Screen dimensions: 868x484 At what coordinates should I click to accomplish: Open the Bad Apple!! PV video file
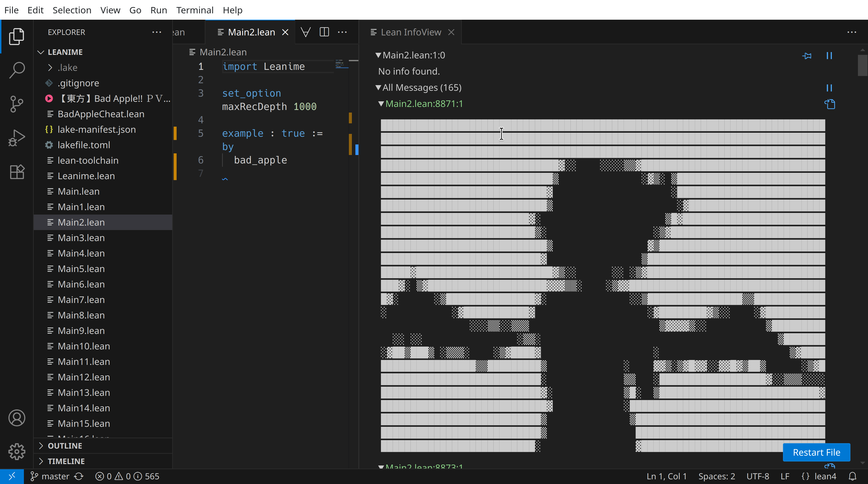[103, 98]
